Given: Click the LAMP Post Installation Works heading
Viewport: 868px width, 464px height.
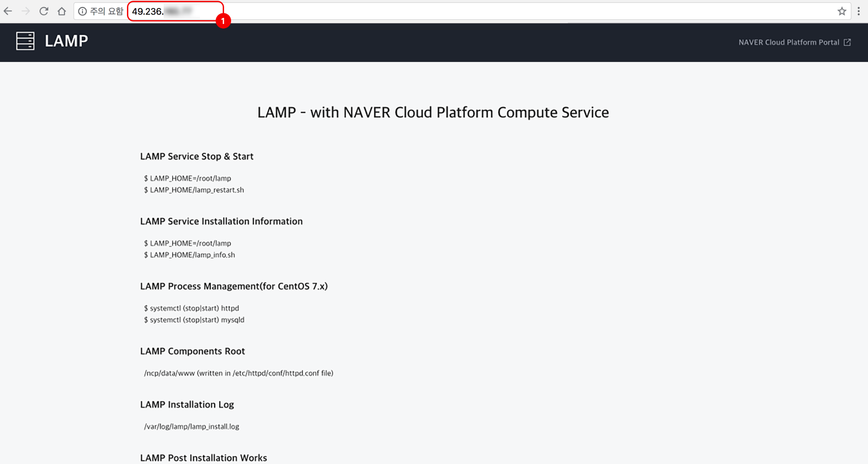Looking at the screenshot, I should pyautogui.click(x=203, y=458).
